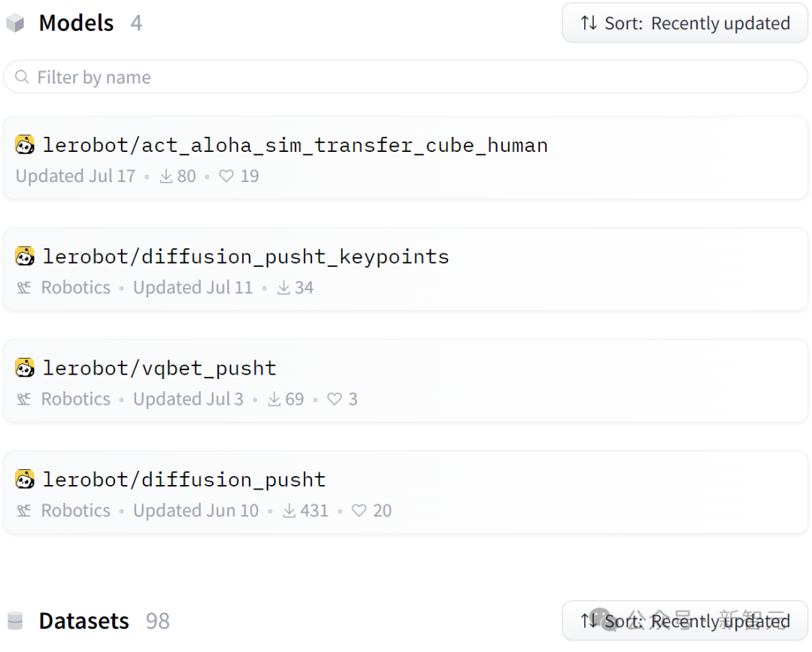Focus the Filter by name field
The width and height of the screenshot is (812, 652).
(x=406, y=77)
